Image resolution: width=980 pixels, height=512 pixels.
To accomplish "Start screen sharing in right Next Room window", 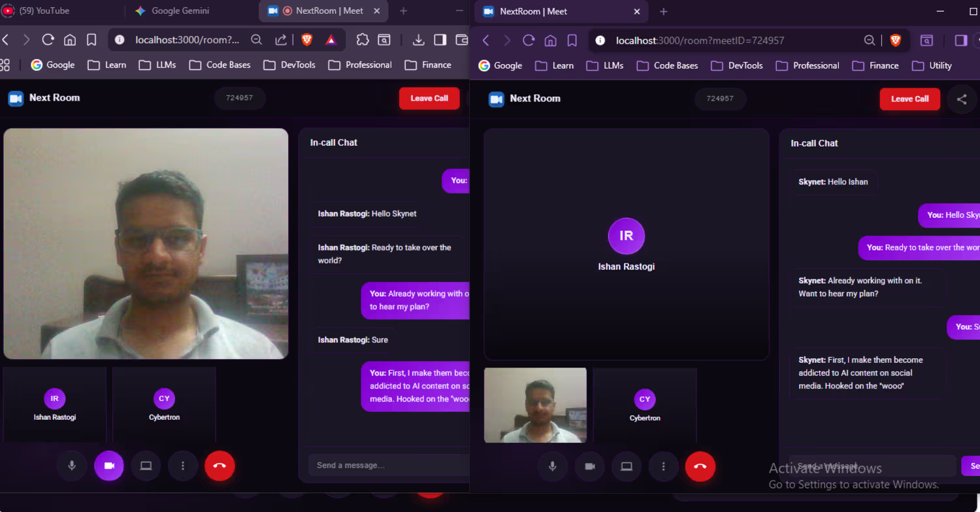I will [x=627, y=467].
